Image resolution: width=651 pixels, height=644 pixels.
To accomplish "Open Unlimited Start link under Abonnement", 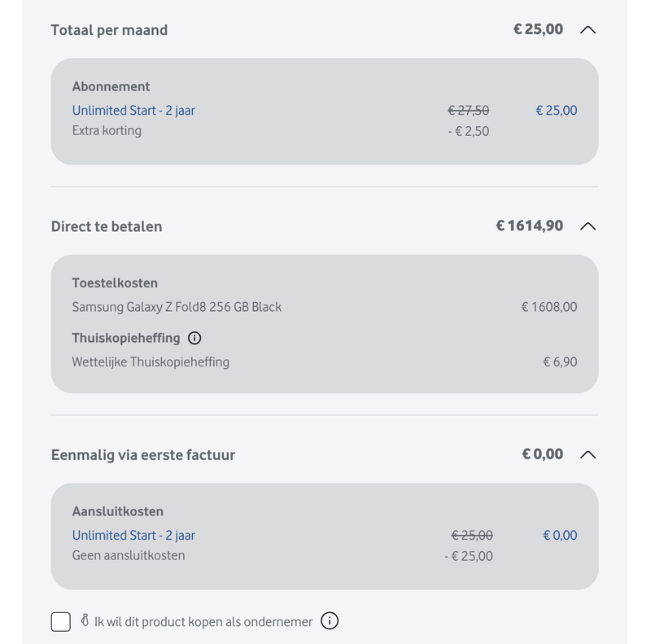I will point(133,111).
